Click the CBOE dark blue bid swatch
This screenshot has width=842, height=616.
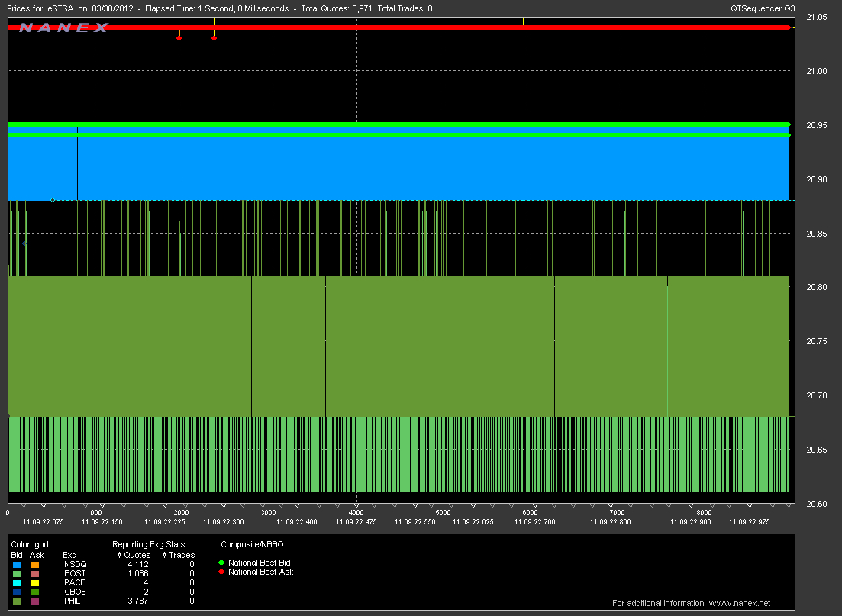tap(16, 592)
